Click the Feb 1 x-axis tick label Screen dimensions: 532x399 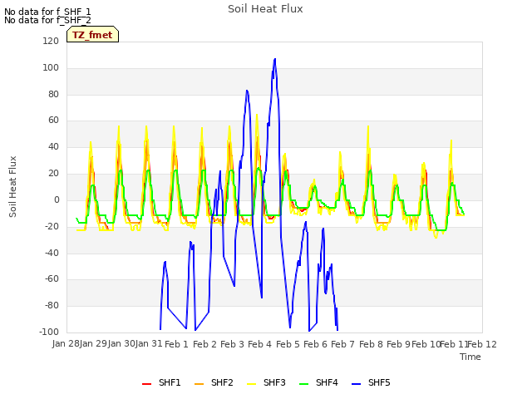(x=176, y=344)
